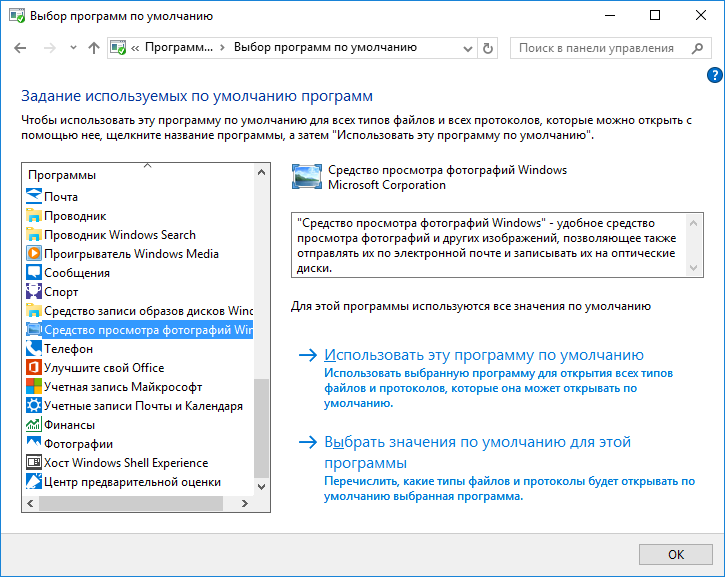The height and width of the screenshot is (577, 725).
Task: Go up one level with up arrow
Action: (x=94, y=48)
